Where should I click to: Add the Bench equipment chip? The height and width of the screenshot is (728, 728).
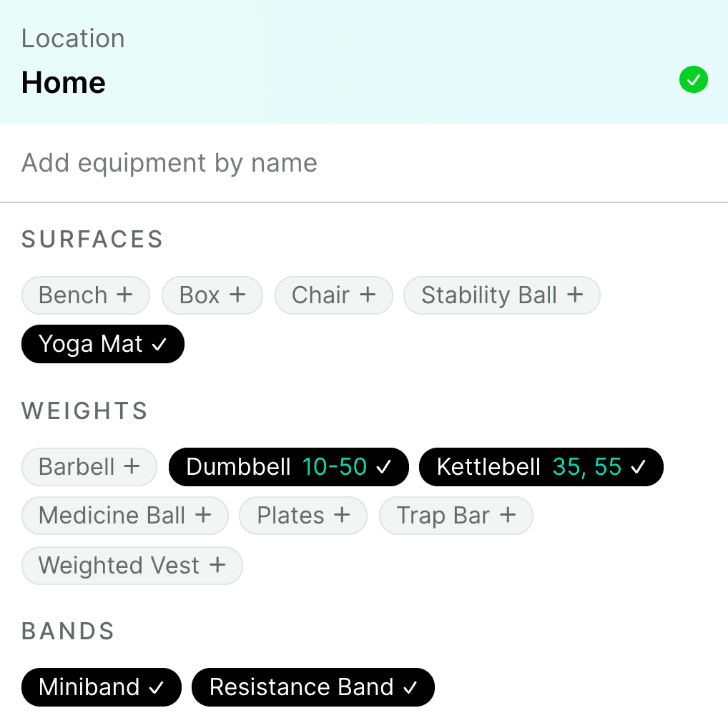[85, 295]
